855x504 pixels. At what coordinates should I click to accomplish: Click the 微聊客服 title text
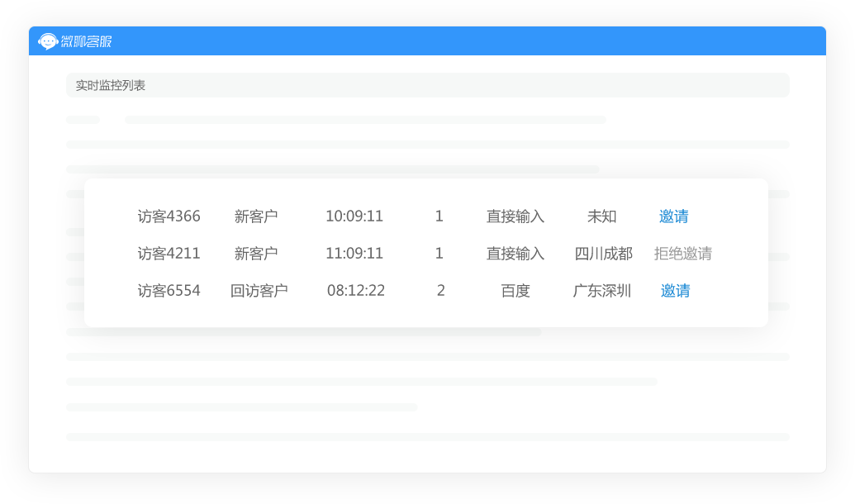tap(86, 41)
